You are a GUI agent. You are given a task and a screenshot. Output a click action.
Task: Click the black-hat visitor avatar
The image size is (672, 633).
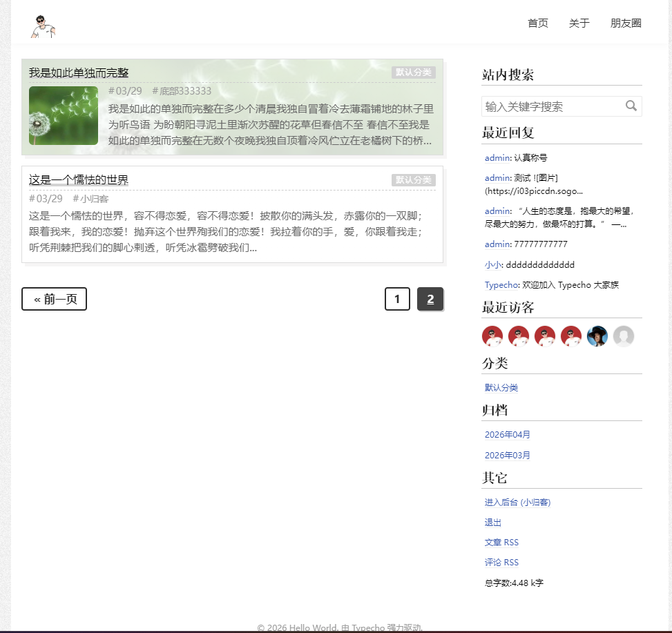click(597, 336)
